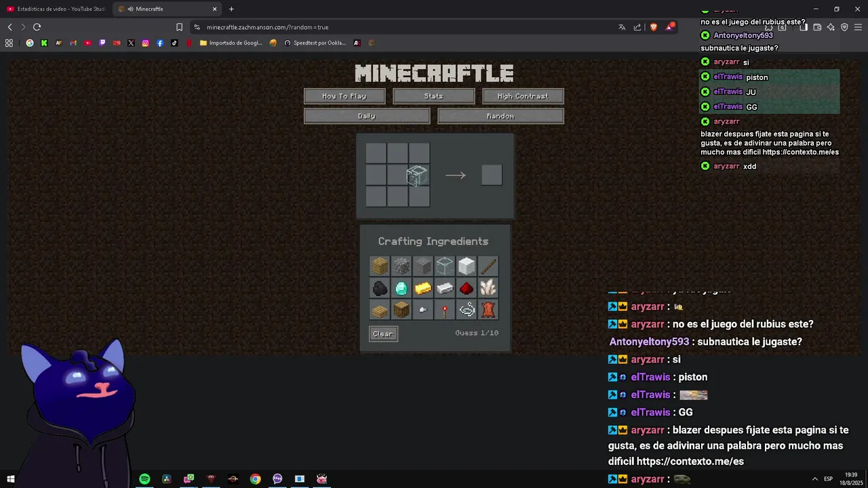Switch to the Daily puzzle
Image resolution: width=868 pixels, height=488 pixels.
[367, 116]
